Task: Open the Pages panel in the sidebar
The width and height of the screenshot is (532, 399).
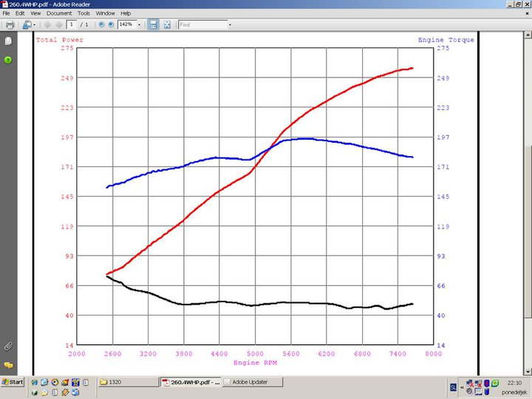Action: pyautogui.click(x=9, y=42)
